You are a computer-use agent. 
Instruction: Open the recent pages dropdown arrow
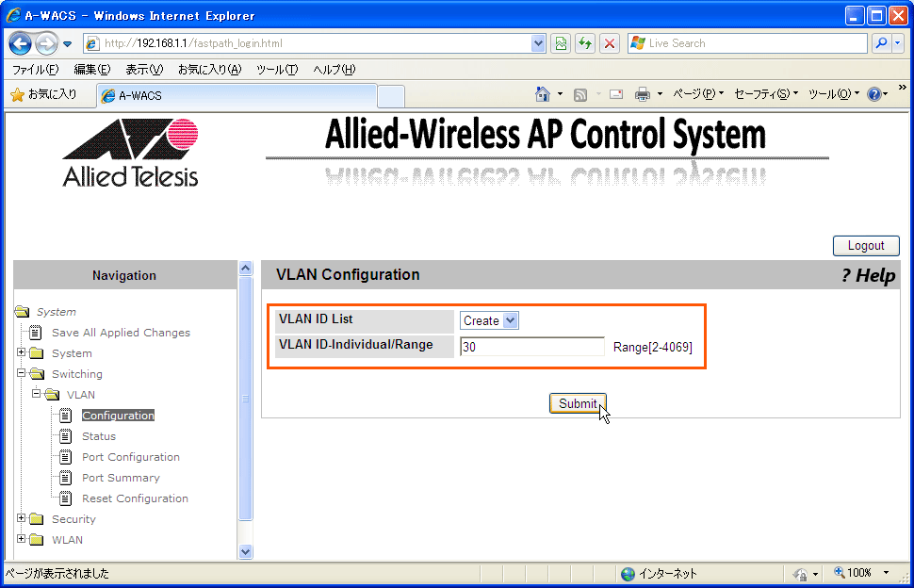point(68,43)
